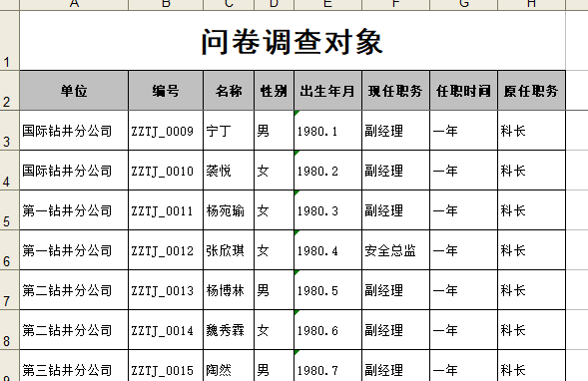Viewport: 588px width, 381px height.
Task: Select cell containing ZZTJ_0014
Action: tap(166, 330)
